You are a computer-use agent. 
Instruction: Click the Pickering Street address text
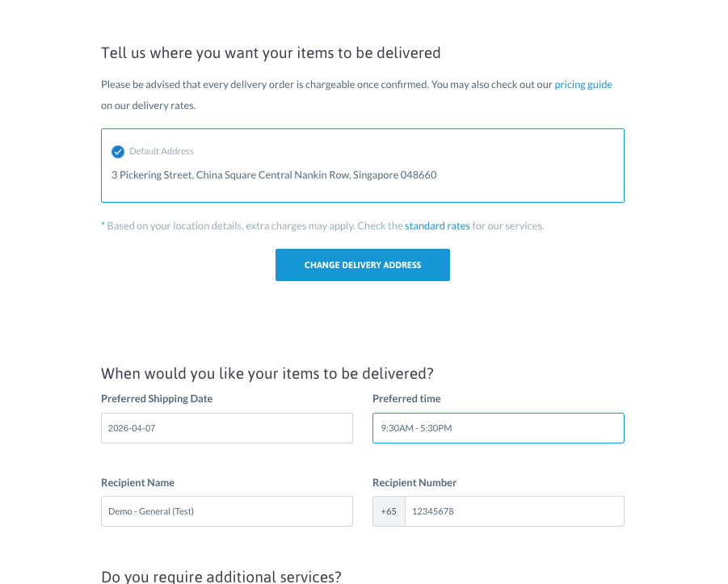(274, 174)
